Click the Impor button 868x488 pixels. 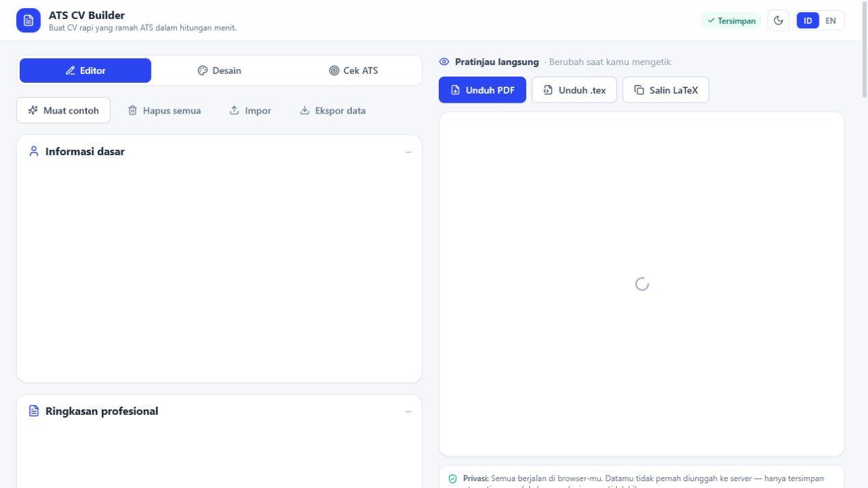pyautogui.click(x=250, y=111)
